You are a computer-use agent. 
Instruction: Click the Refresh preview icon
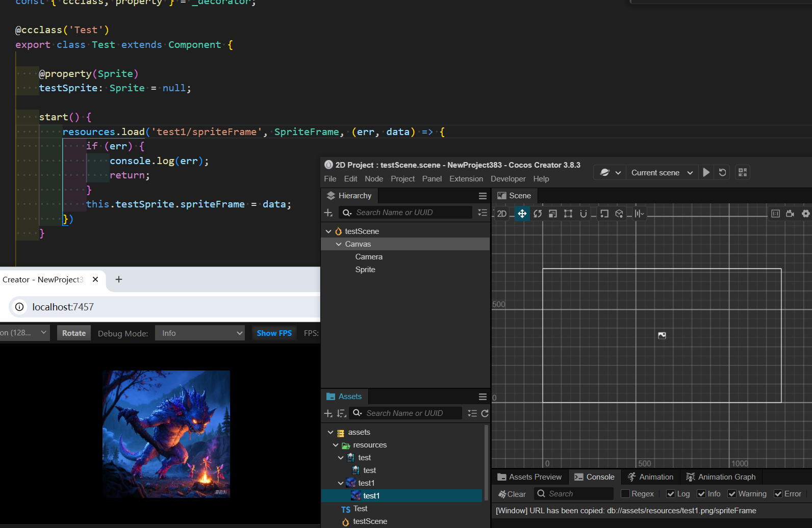tap(722, 172)
